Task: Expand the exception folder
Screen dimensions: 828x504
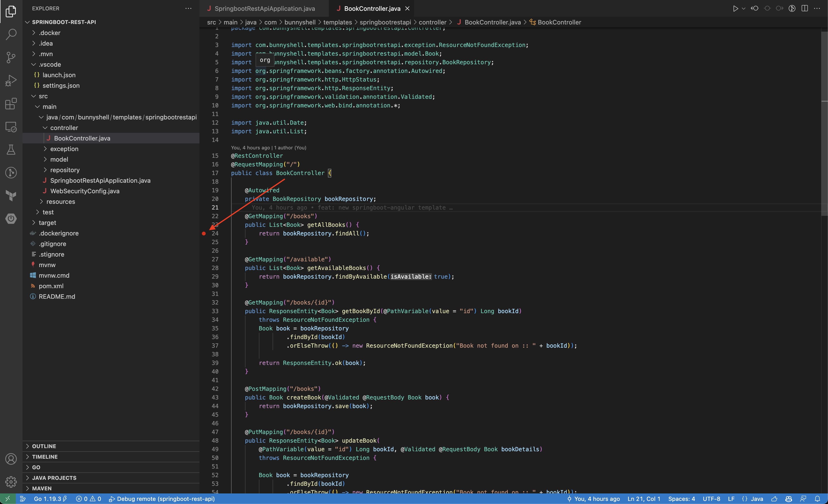Action: [111, 149]
